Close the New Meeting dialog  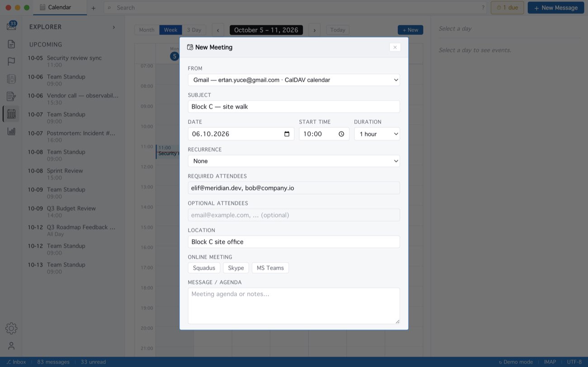tap(395, 47)
